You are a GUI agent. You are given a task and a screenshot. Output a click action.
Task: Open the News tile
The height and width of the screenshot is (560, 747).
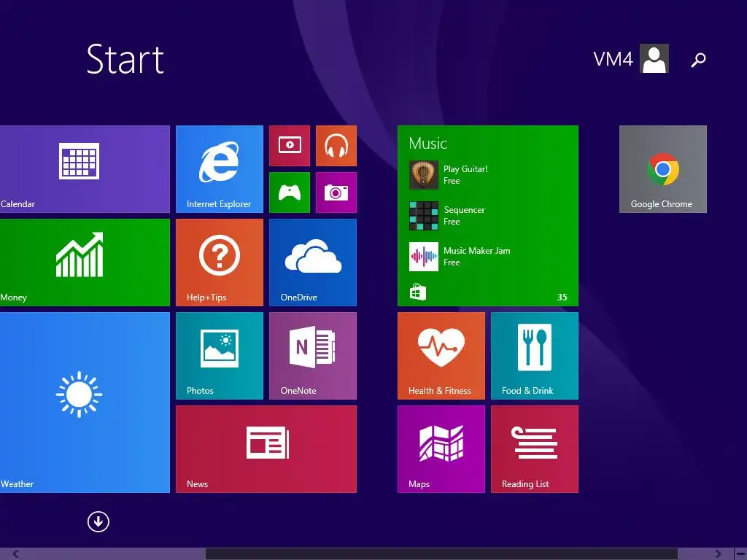[266, 449]
